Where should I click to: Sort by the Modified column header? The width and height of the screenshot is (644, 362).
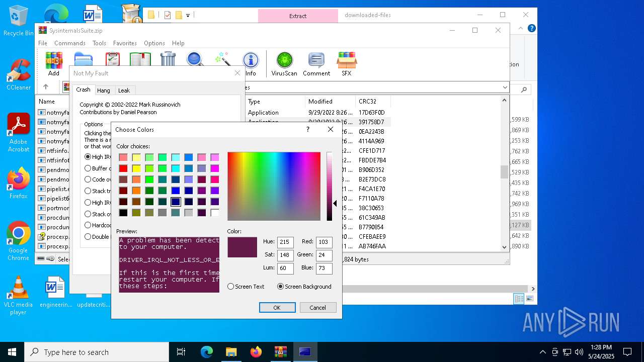click(x=330, y=102)
